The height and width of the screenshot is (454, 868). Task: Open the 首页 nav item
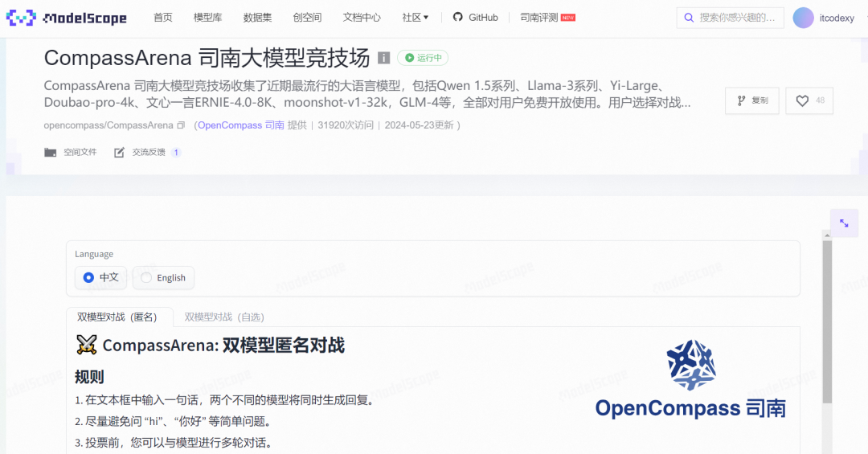pyautogui.click(x=162, y=18)
